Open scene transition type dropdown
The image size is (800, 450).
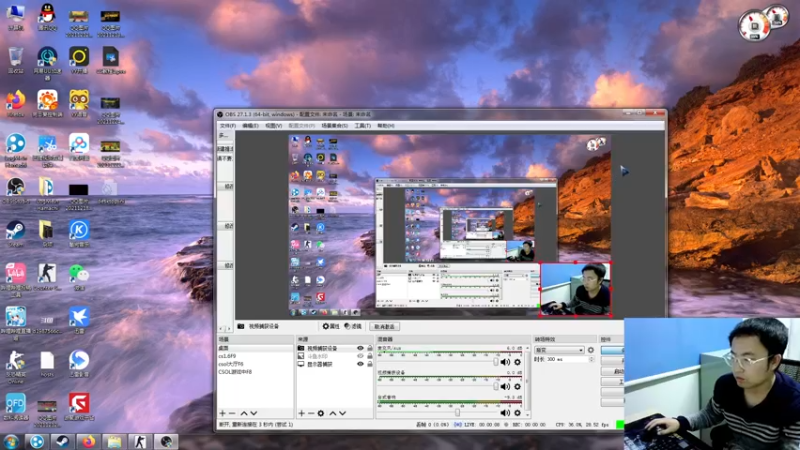[559, 350]
